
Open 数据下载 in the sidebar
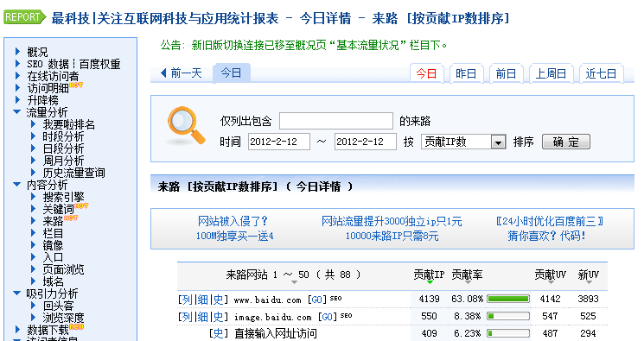pos(48,330)
